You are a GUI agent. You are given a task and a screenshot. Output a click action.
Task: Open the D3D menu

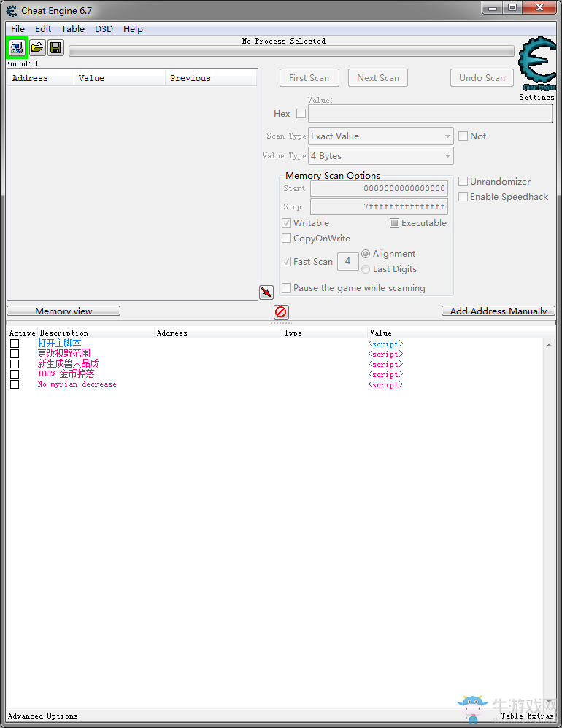click(x=104, y=28)
